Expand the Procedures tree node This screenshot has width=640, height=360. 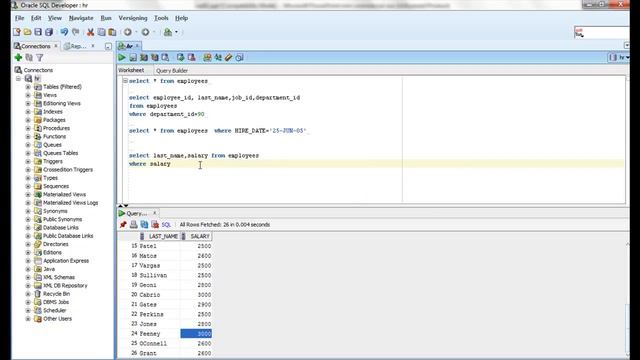[28, 128]
